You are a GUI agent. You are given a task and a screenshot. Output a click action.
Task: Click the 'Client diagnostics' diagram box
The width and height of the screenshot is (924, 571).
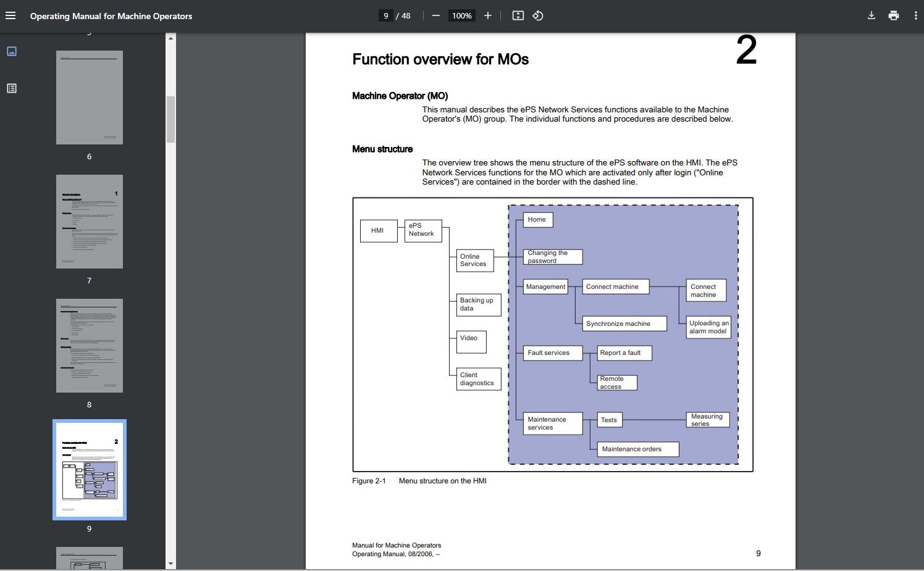click(x=479, y=379)
